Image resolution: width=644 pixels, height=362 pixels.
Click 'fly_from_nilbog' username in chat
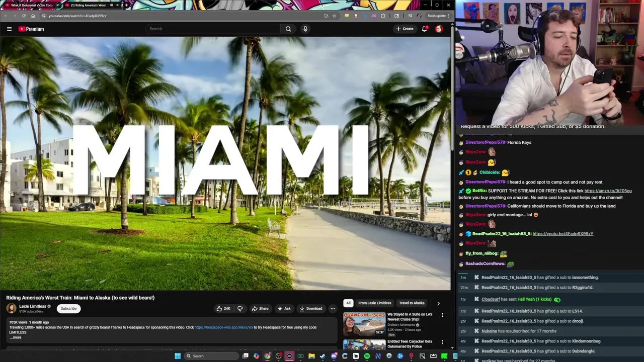pyautogui.click(x=482, y=254)
